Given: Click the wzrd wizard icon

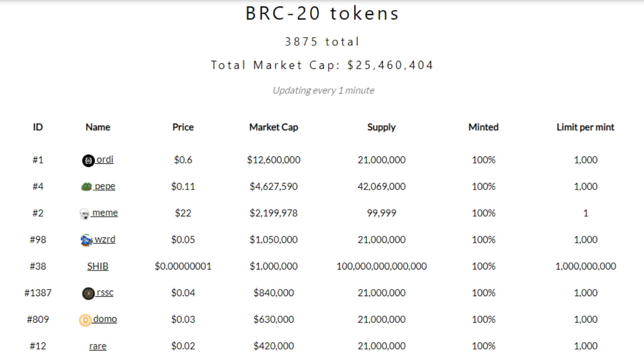Looking at the screenshot, I should pyautogui.click(x=87, y=240).
